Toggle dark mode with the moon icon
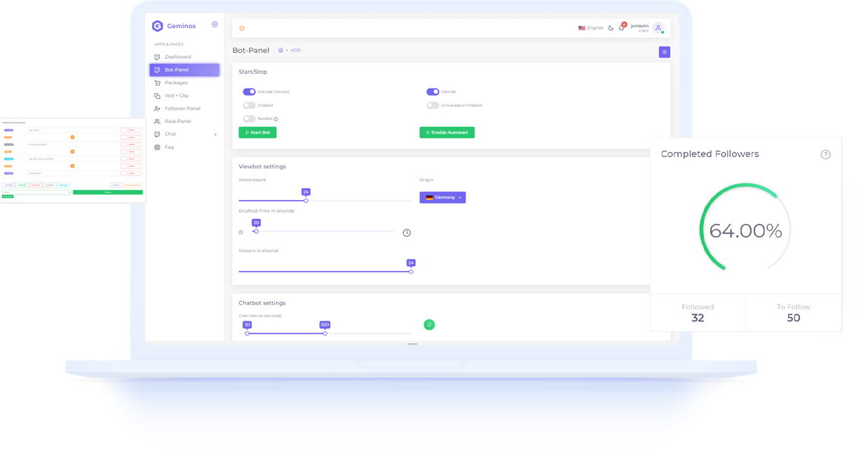 (x=611, y=28)
